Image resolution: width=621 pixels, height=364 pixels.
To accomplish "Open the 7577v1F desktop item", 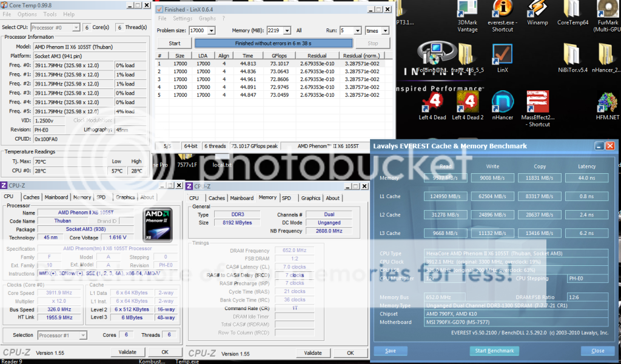I will [x=187, y=162].
